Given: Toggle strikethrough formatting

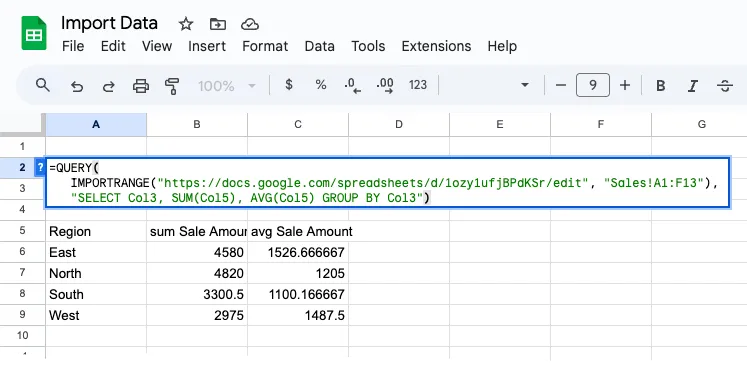Looking at the screenshot, I should 725,86.
